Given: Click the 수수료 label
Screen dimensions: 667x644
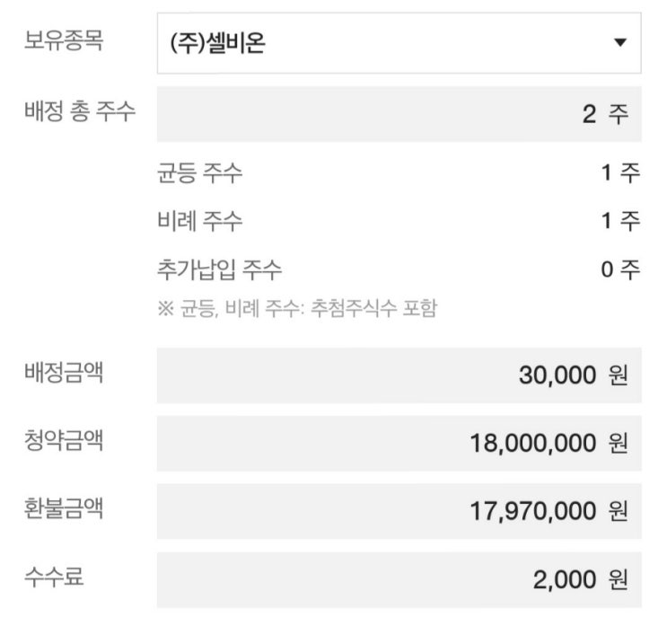Looking at the screenshot, I should (54, 577).
